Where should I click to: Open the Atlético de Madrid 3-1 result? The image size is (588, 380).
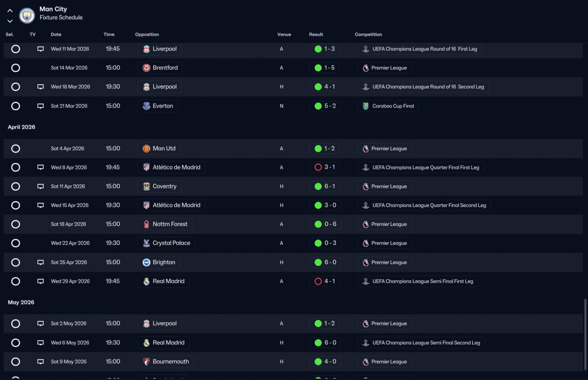click(325, 168)
